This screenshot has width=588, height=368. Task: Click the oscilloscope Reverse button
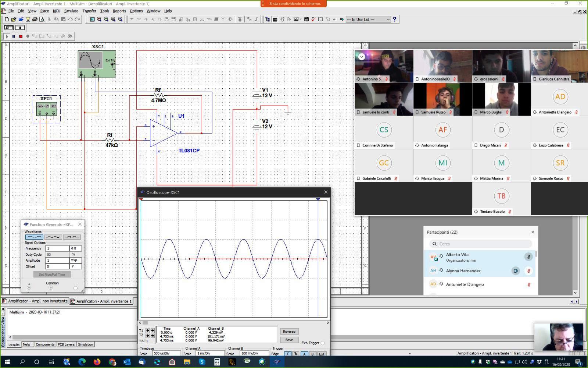(289, 332)
